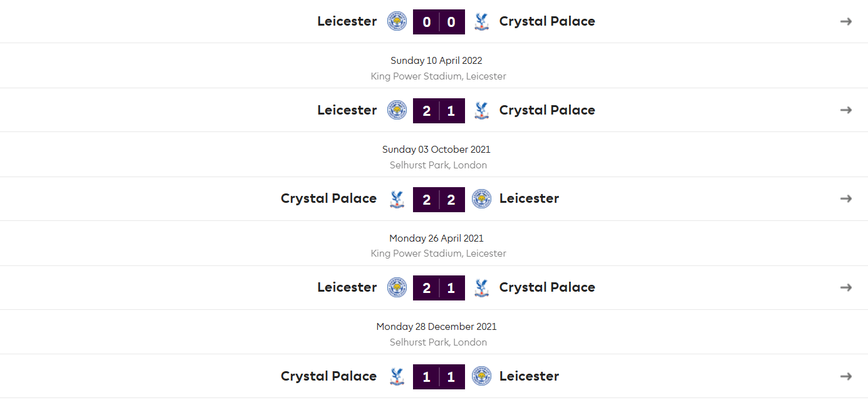Select Leicester name in 26 April 2021 match
Screen dimensions: 868x405
tap(347, 287)
